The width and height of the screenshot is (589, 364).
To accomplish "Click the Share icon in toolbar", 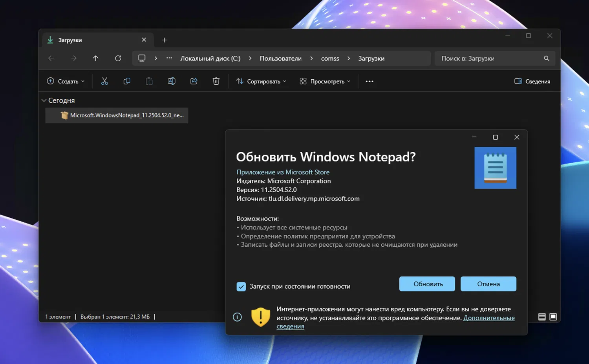I will tap(194, 81).
